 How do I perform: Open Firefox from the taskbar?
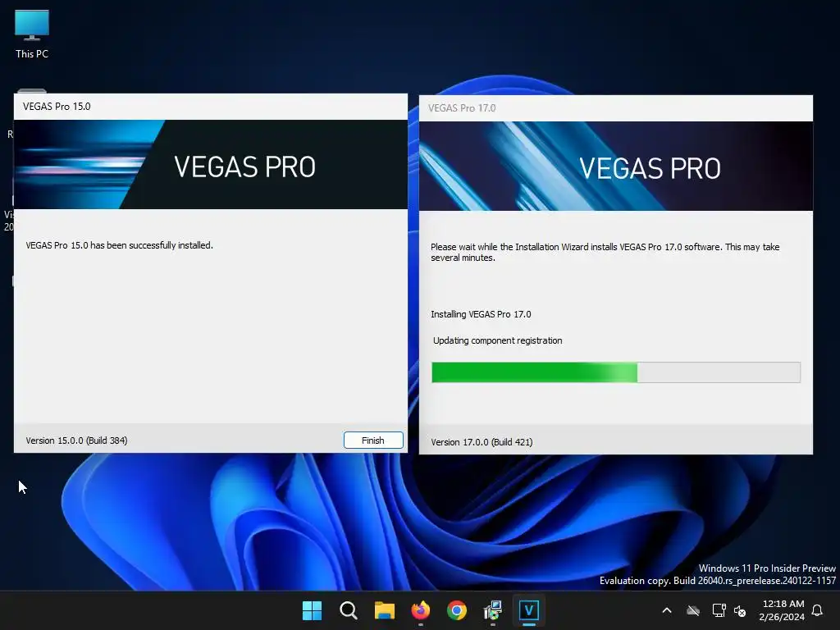pos(421,610)
